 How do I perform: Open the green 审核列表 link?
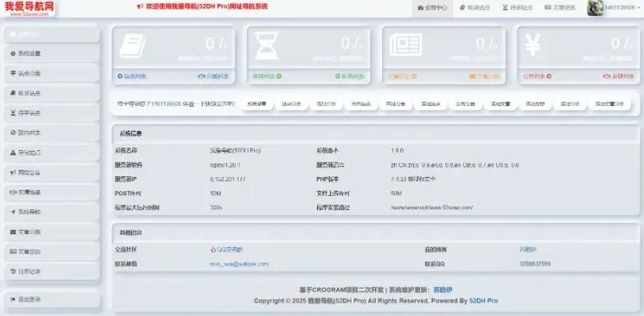click(x=267, y=76)
